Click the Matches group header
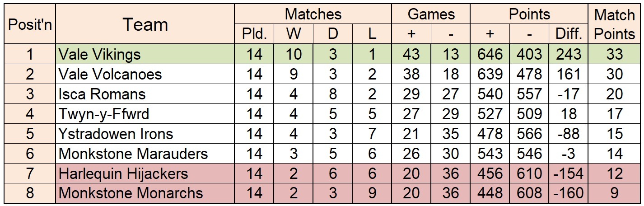Image resolution: width=644 pixels, height=206 pixels. coord(313,14)
